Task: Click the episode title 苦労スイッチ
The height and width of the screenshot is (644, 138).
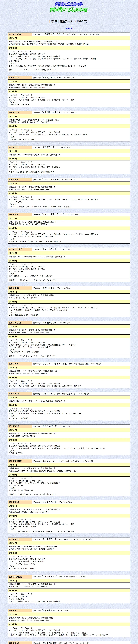Action: 49,288
